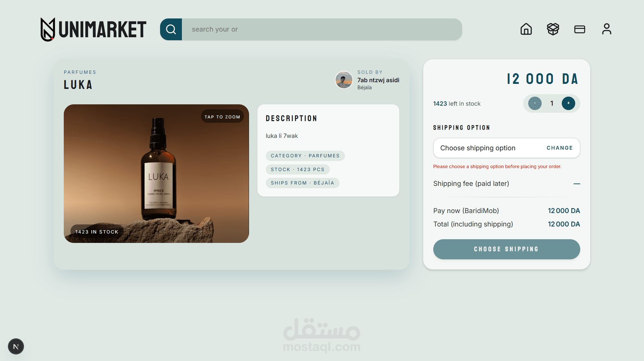644x361 pixels.
Task: Open the home icon in header
Action: [526, 29]
